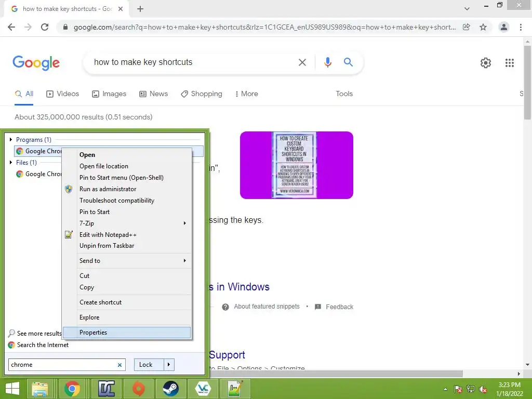Click the Action Center flag tray icon
This screenshot has height=399, width=532.
point(458,389)
